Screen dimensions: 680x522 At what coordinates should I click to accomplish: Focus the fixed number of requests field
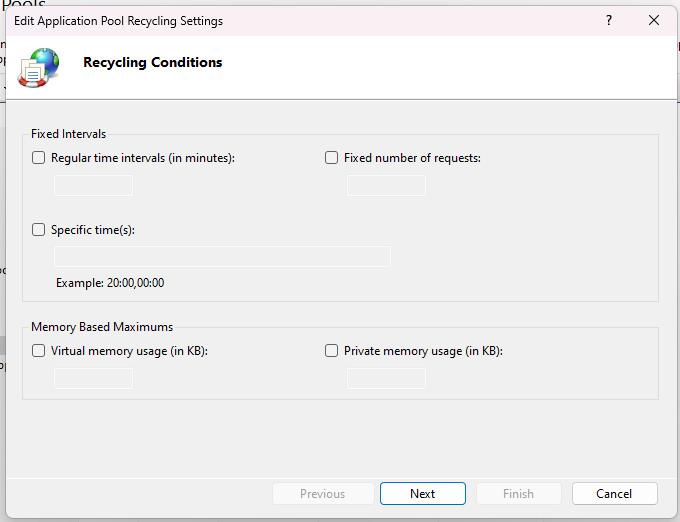386,185
